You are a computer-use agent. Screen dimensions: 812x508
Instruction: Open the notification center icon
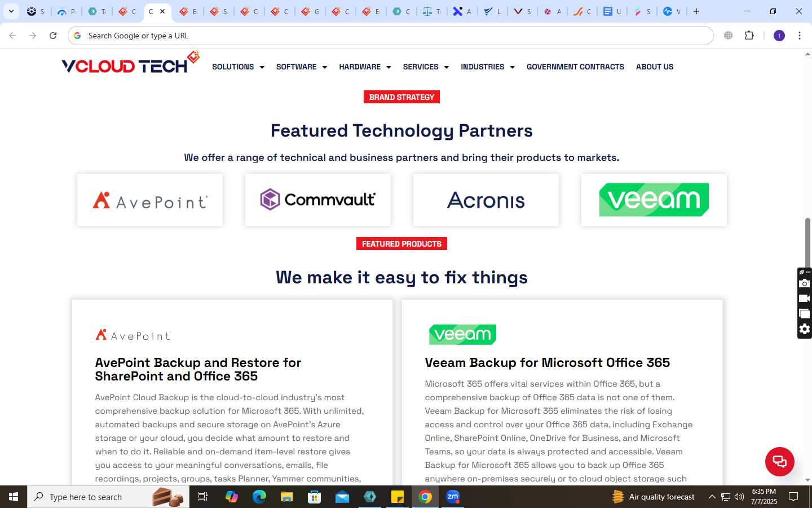(x=793, y=497)
